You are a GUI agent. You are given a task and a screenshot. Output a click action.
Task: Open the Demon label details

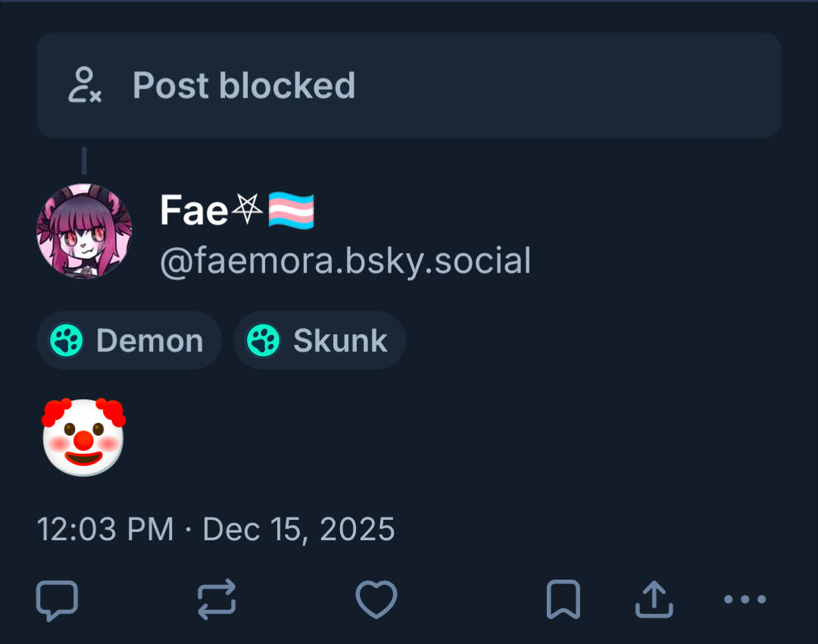pyautogui.click(x=149, y=341)
